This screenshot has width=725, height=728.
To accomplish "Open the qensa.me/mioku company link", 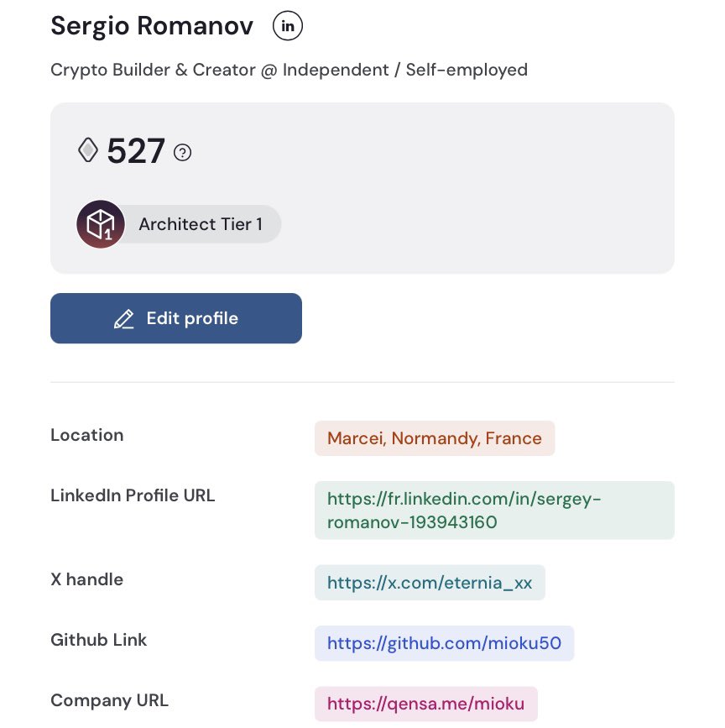I will tap(425, 704).
